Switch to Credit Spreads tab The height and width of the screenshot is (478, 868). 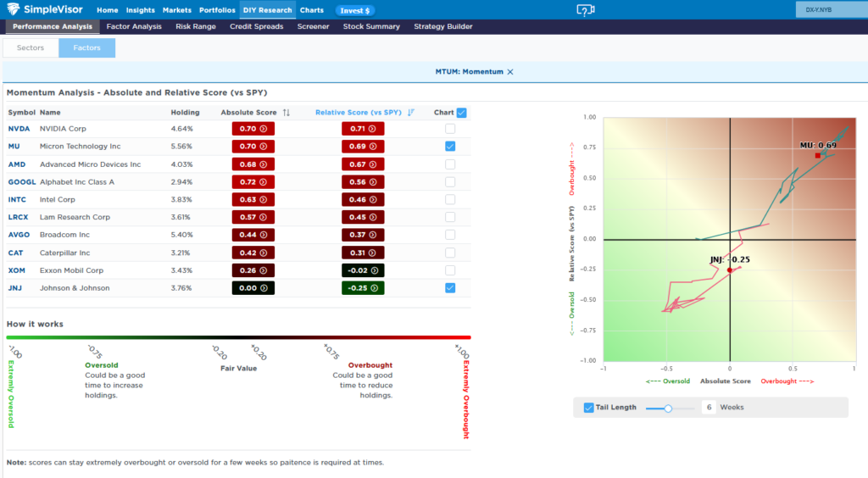256,26
